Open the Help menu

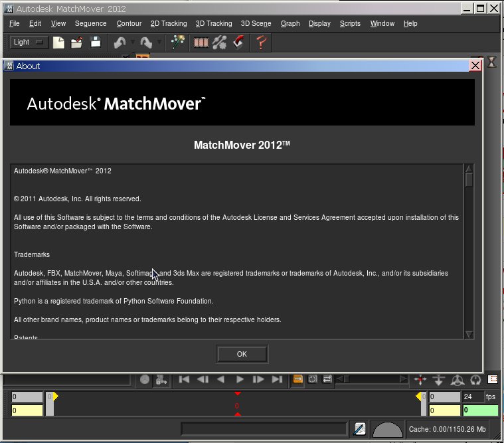(x=410, y=23)
